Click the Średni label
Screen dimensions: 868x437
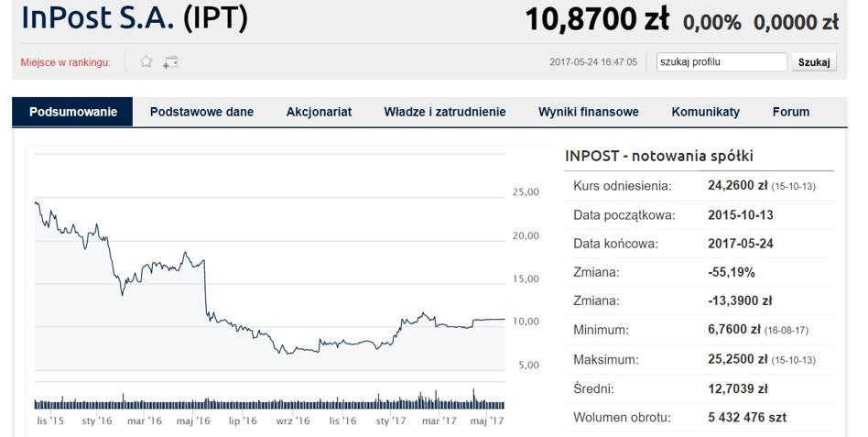[593, 388]
